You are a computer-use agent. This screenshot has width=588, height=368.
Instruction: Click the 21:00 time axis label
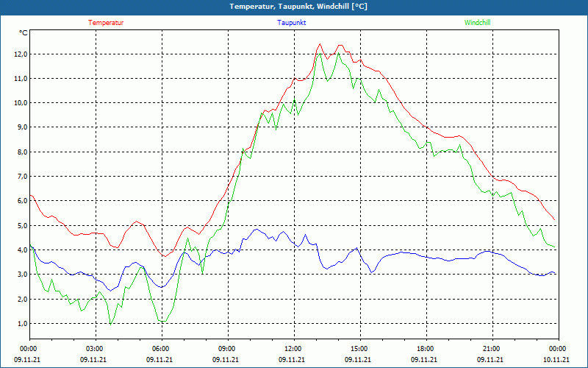492,349
